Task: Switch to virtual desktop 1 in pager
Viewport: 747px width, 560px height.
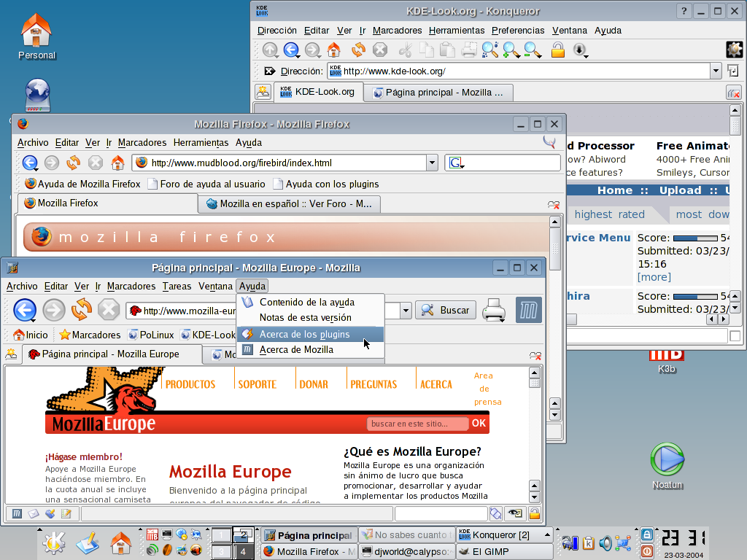Action: pos(222,535)
